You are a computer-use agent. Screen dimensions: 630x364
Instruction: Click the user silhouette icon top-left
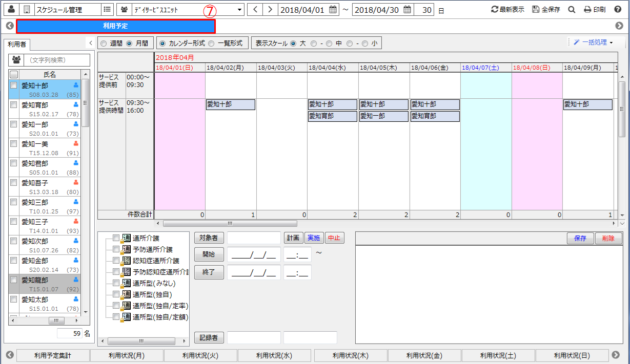11,8
